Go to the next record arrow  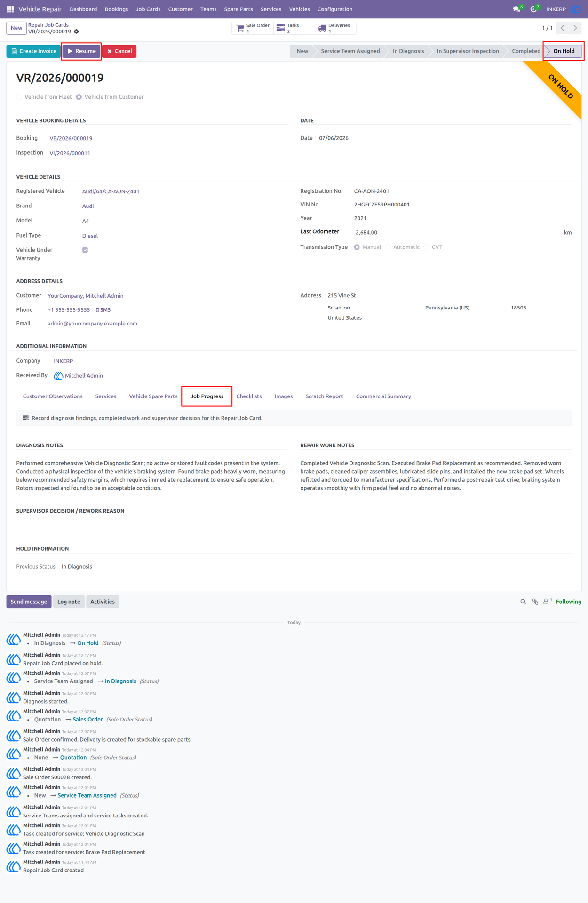coord(575,28)
